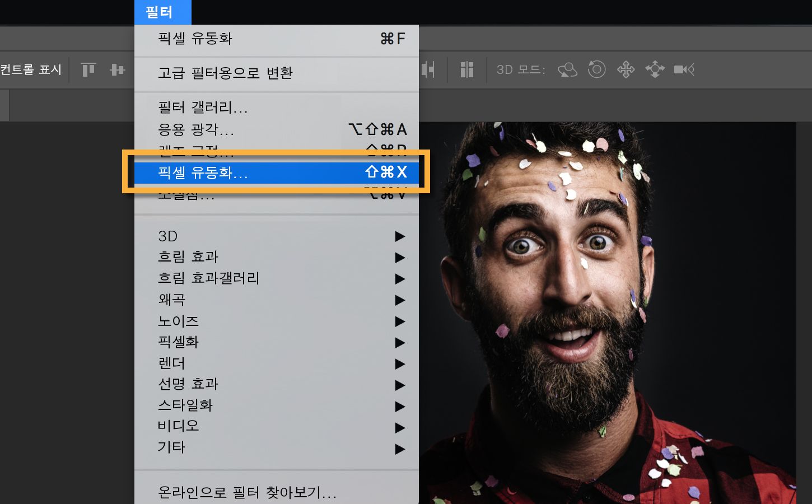This screenshot has width=812, height=504.
Task: Expand the 3D filter submenu
Action: click(x=169, y=236)
